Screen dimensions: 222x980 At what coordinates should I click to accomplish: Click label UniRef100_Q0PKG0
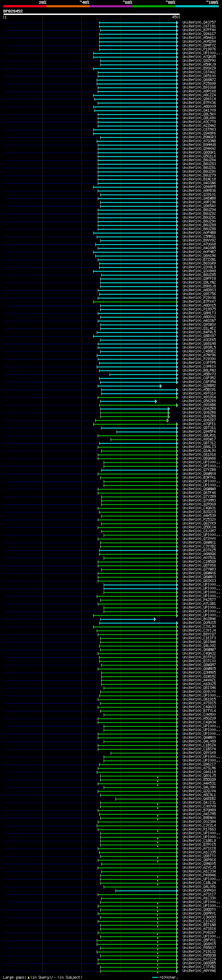coord(199,891)
